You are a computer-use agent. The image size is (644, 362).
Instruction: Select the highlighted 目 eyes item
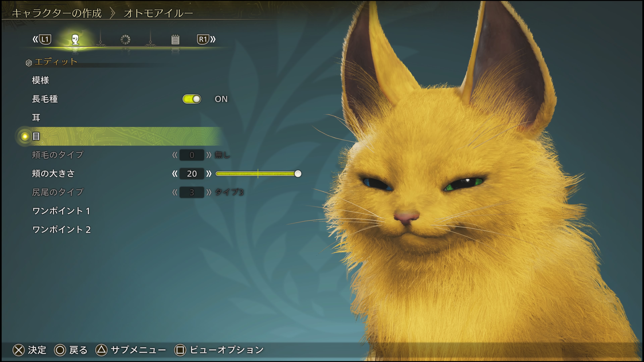[x=119, y=136]
